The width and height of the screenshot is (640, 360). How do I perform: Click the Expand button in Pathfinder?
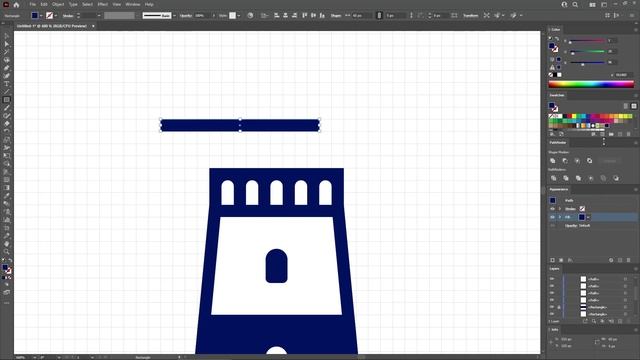click(609, 161)
